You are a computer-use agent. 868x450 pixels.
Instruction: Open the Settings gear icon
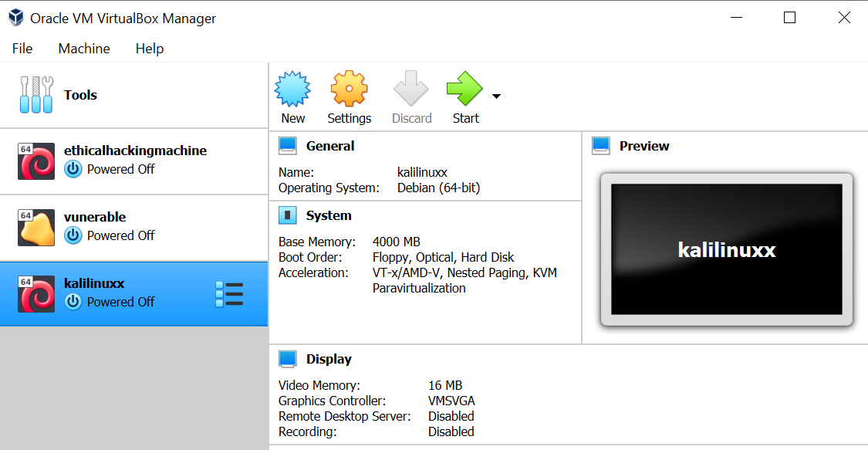point(349,90)
